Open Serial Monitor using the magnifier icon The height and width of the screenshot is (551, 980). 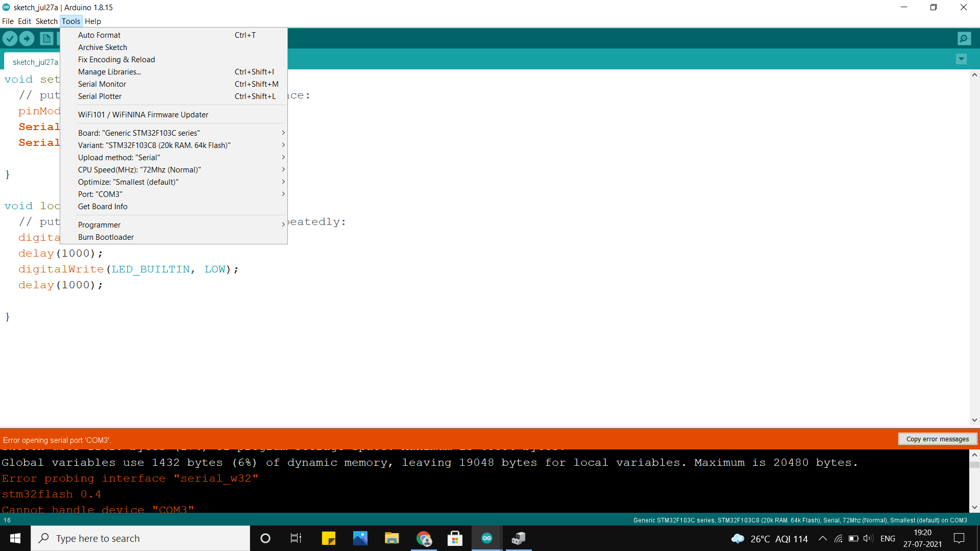tap(963, 38)
